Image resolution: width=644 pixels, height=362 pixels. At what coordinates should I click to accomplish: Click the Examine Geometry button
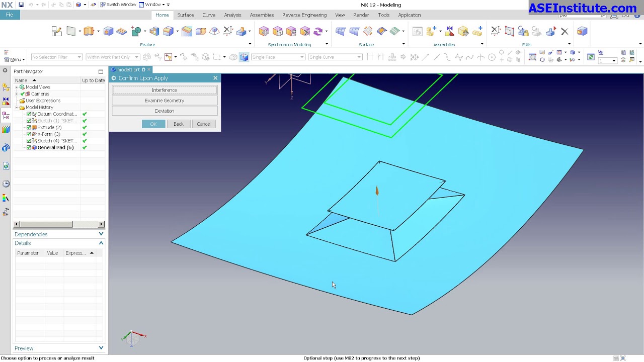tap(165, 101)
